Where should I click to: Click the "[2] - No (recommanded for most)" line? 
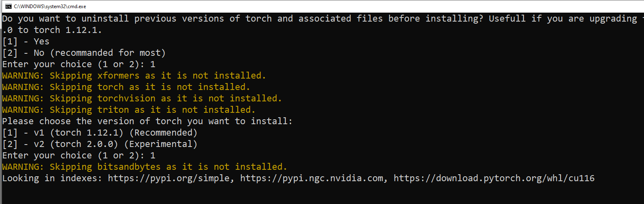coord(84,53)
